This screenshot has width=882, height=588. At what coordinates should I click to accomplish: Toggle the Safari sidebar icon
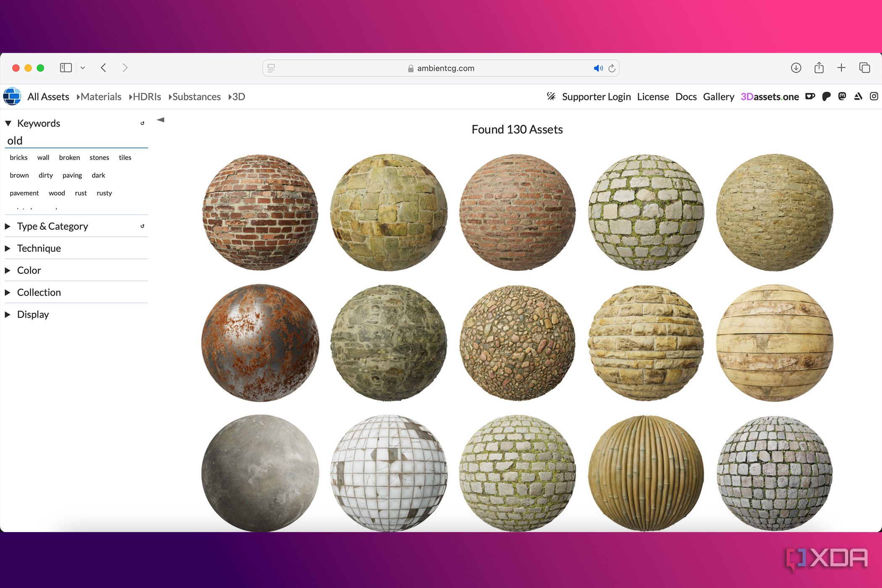[66, 68]
